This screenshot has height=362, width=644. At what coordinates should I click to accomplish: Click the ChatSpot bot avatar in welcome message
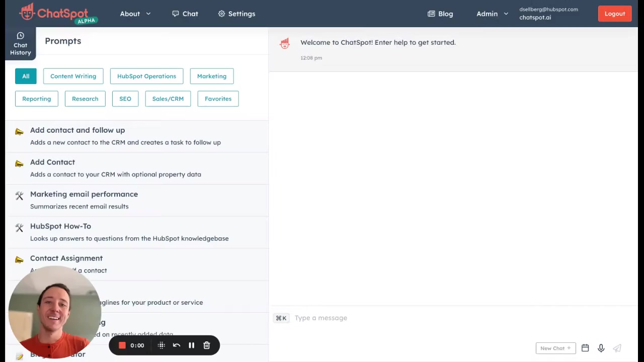pos(285,44)
